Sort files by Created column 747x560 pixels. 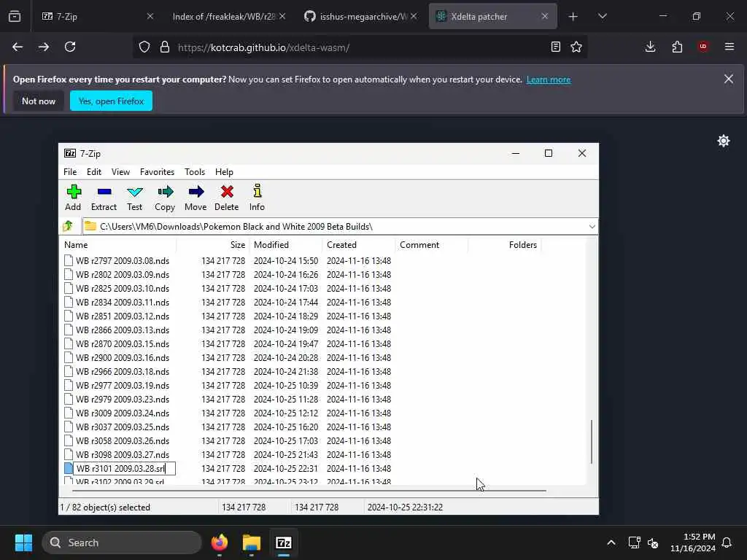tap(359, 245)
